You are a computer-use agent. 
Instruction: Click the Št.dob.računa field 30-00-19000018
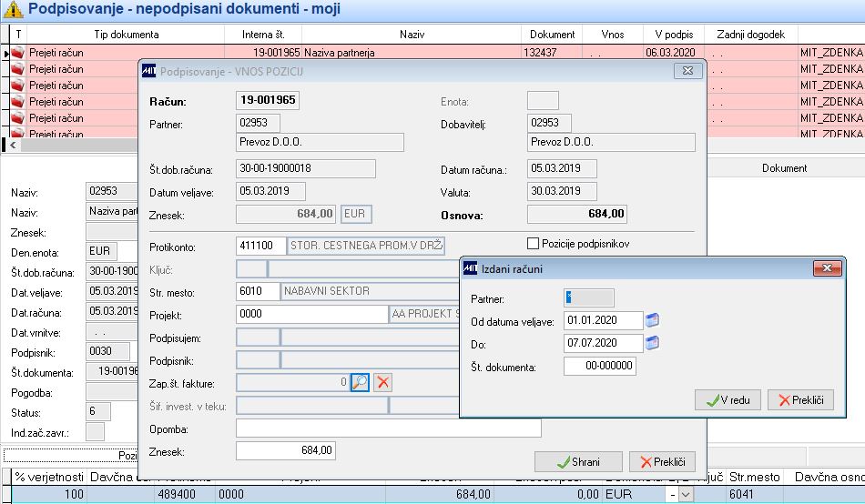point(306,168)
